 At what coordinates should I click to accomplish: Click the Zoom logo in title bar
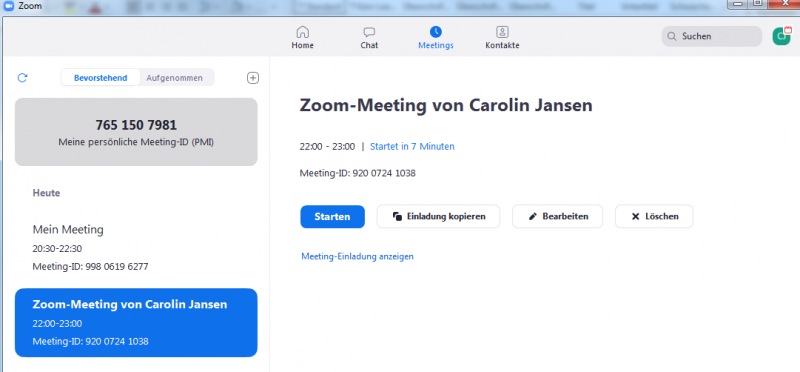click(8, 6)
